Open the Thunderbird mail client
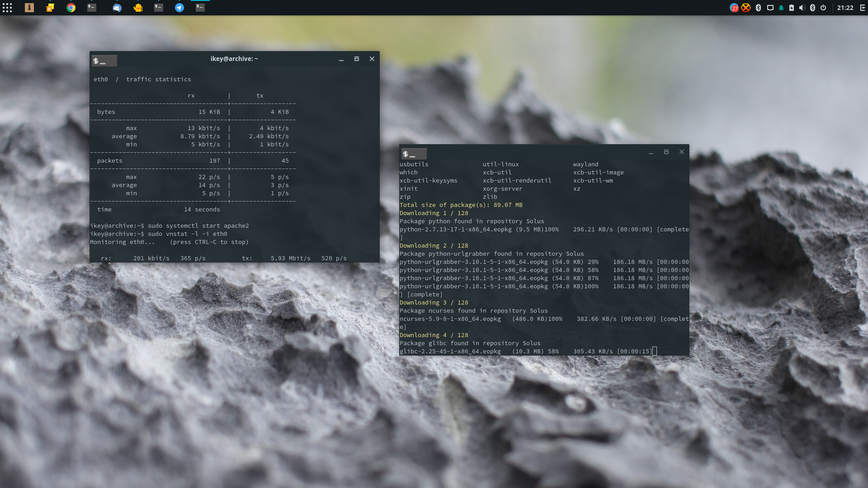 click(117, 8)
